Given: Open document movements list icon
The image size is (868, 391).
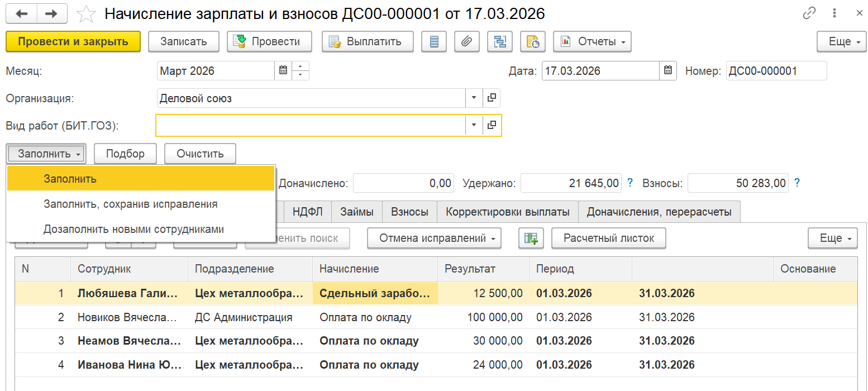Looking at the screenshot, I should (434, 41).
